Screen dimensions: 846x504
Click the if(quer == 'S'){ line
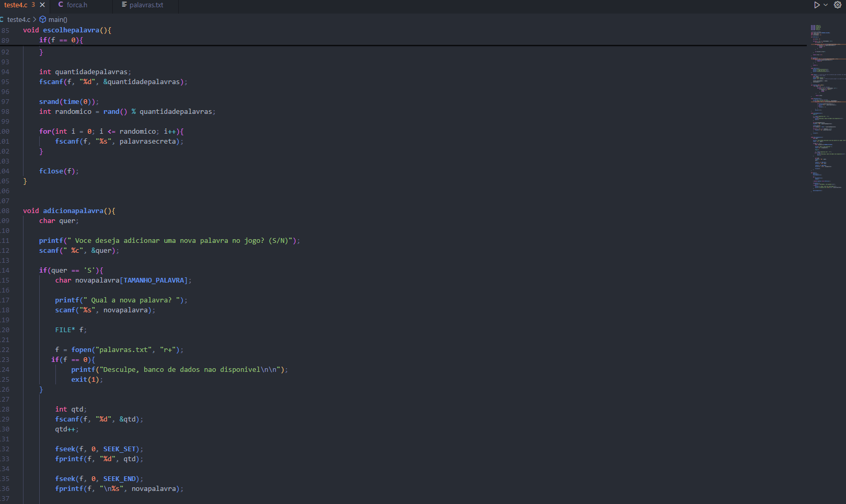71,271
